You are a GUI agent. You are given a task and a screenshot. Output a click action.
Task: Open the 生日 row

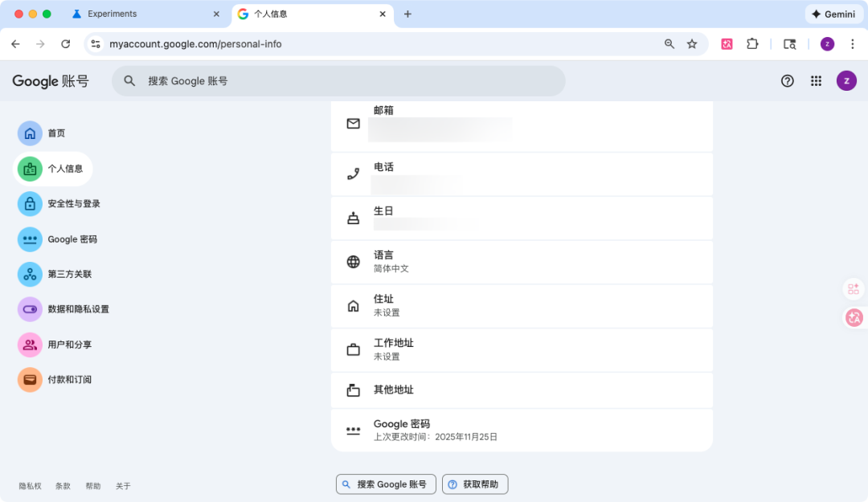(x=522, y=218)
